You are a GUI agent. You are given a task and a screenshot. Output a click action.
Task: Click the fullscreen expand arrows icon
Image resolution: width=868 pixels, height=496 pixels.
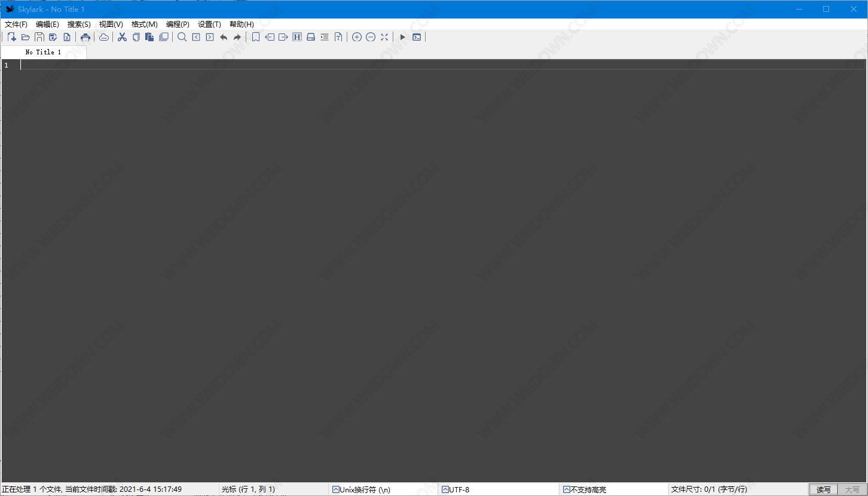click(384, 37)
